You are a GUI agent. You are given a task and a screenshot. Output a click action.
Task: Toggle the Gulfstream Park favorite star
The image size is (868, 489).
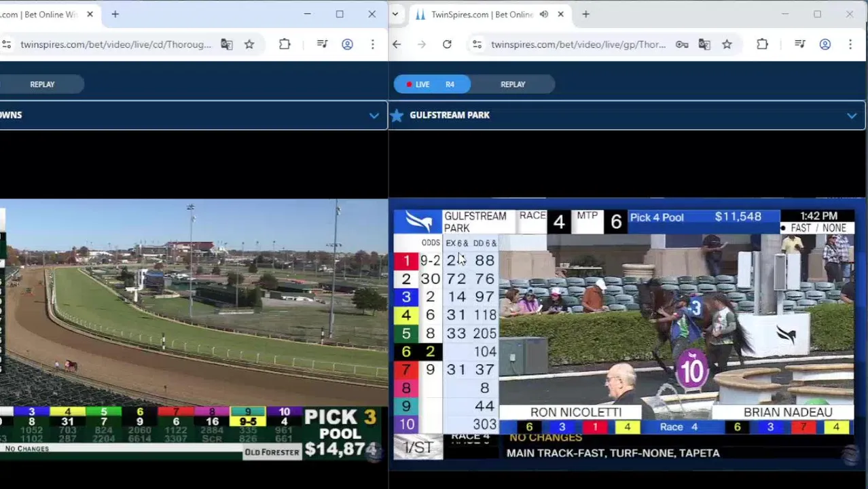coord(397,115)
